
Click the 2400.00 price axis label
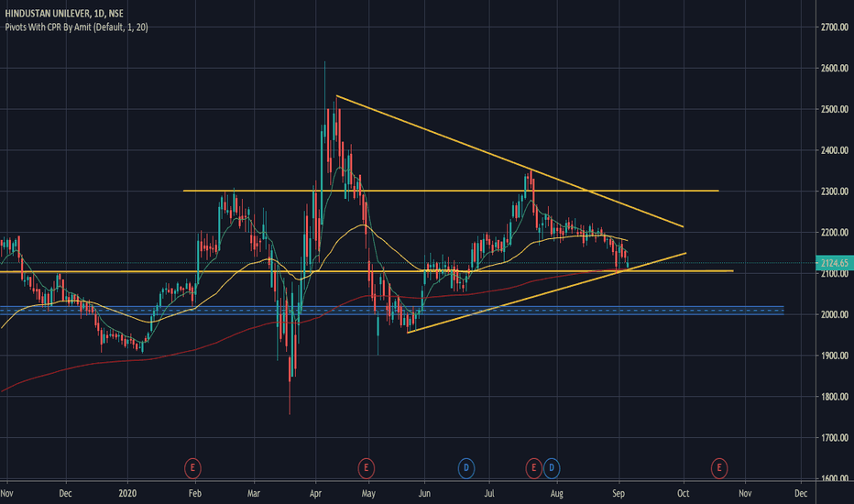pos(835,150)
